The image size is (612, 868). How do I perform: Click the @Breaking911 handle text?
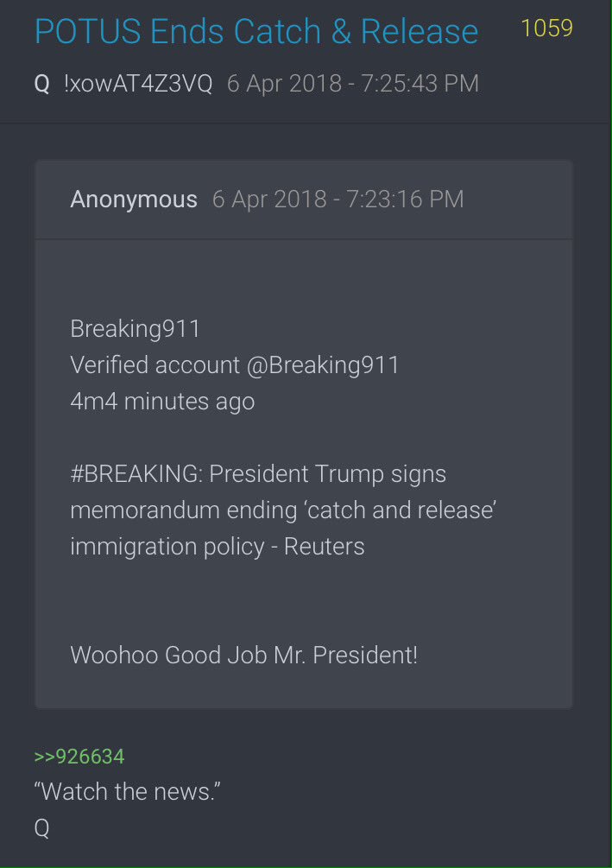point(323,365)
